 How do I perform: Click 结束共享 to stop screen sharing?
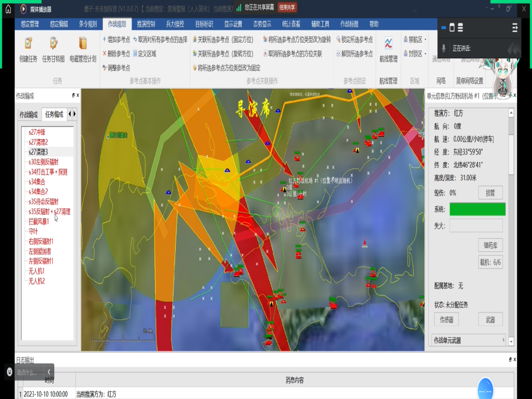point(287,7)
